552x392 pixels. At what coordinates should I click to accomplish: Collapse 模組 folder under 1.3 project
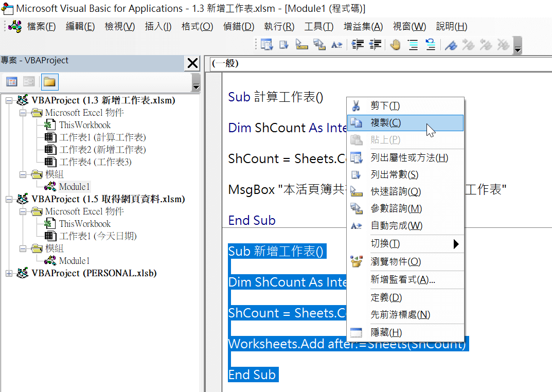[x=23, y=174]
